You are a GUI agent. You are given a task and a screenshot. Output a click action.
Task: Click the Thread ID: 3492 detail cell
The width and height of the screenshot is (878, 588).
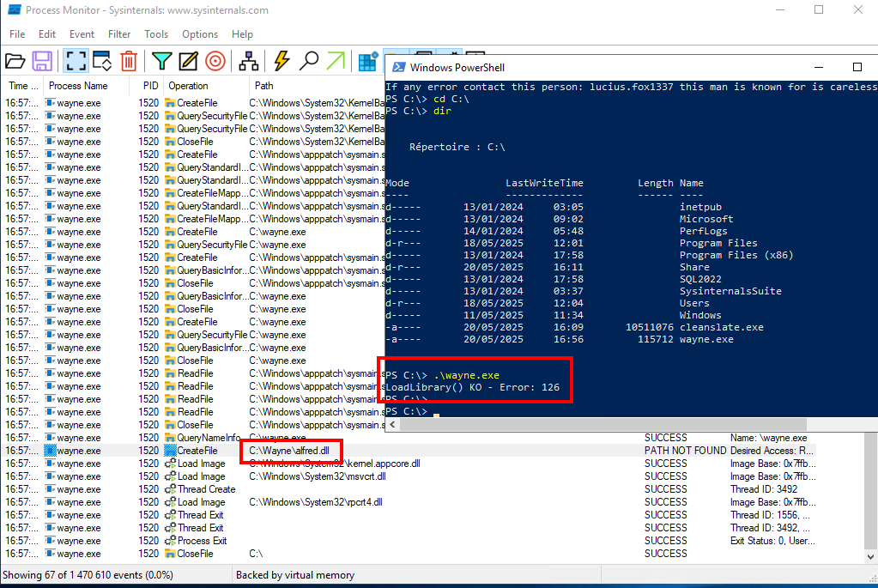pos(764,489)
